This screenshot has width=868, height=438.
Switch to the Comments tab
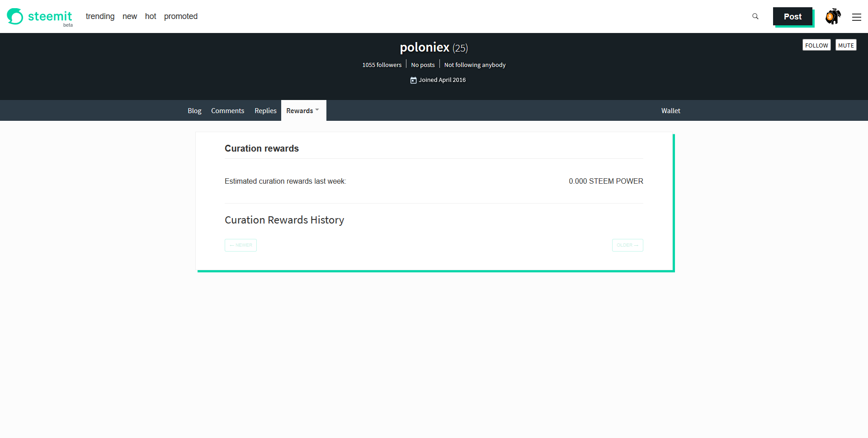227,110
